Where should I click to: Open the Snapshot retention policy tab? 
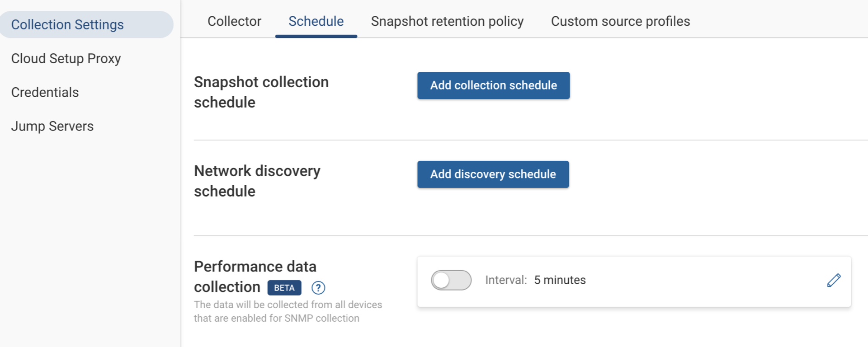[x=447, y=21]
